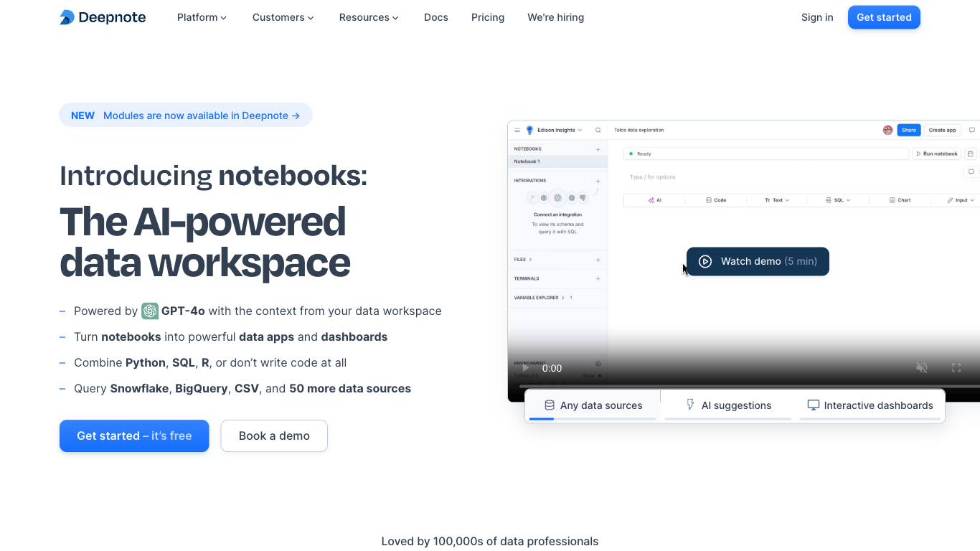Open the Pricing page
The image size is (980, 551).
click(488, 17)
